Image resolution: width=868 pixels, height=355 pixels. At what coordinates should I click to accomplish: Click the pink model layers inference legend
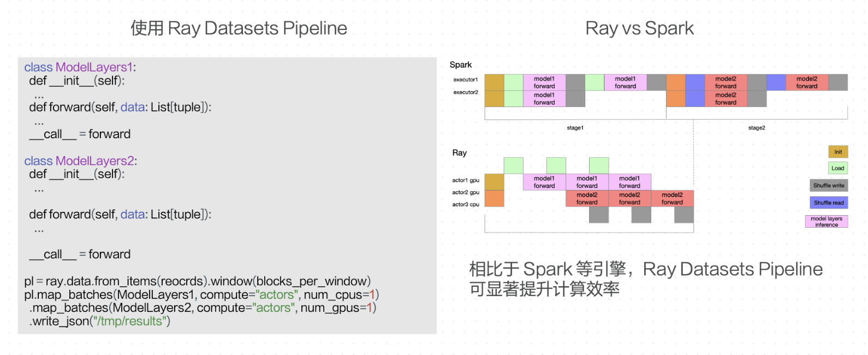pos(827,221)
